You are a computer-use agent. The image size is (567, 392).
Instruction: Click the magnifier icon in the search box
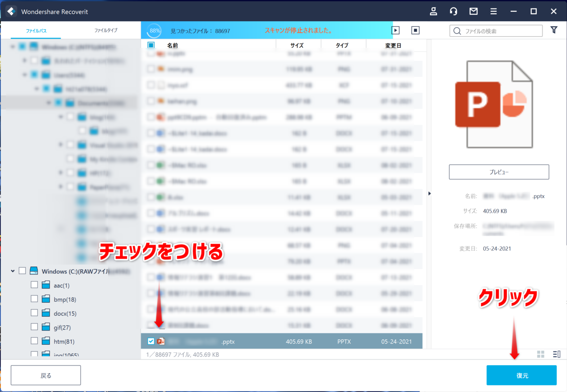tap(457, 31)
